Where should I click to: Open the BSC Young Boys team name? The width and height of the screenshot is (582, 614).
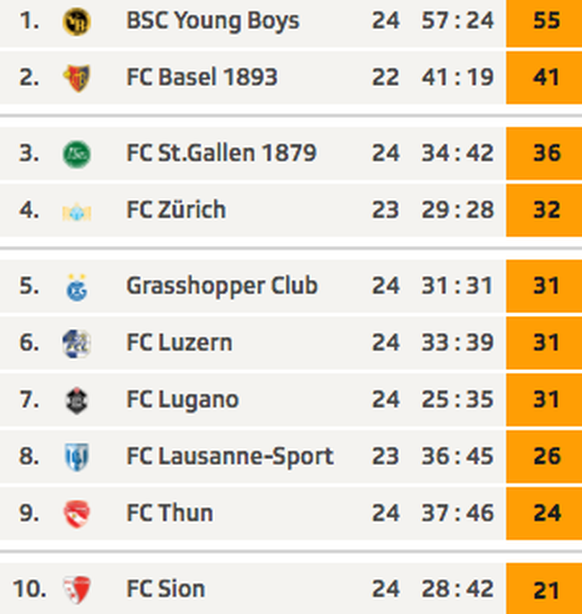[213, 21]
